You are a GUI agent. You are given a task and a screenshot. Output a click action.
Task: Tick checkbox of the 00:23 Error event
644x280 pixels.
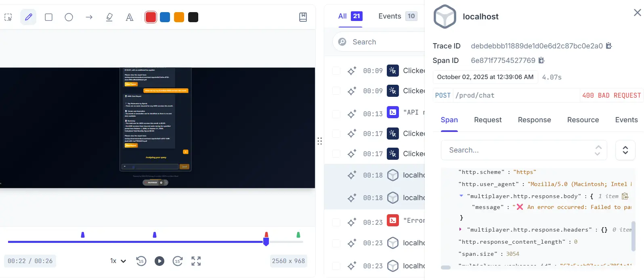click(336, 222)
